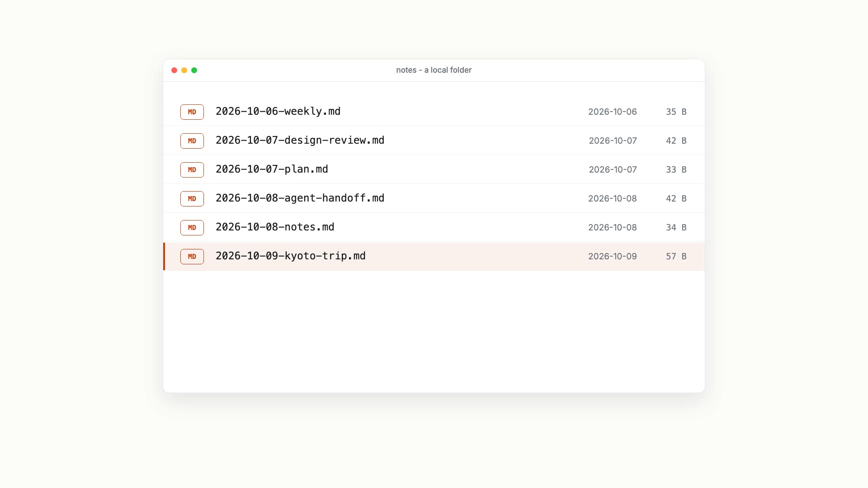Click the date in the agent-handoff row

[613, 199]
